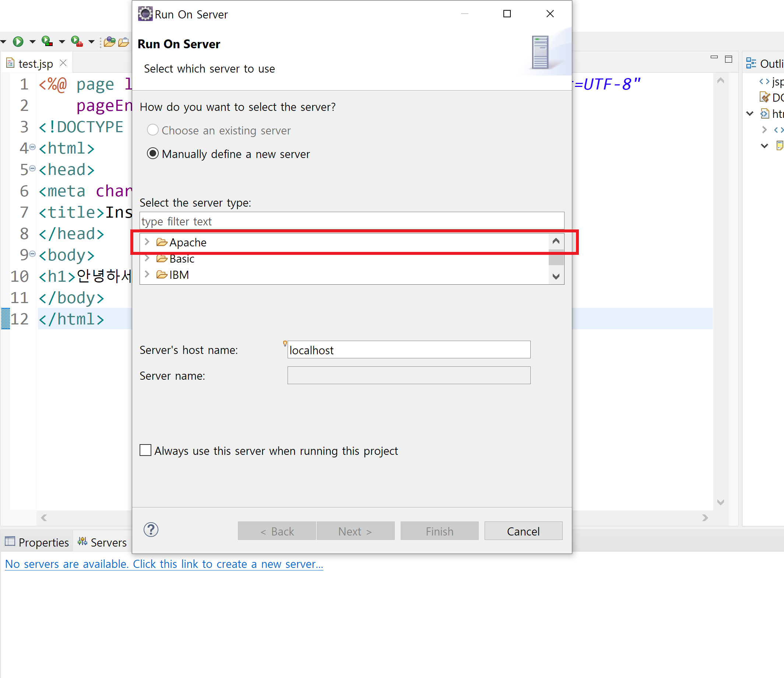The height and width of the screenshot is (678, 784).
Task: Click the server type list scroll down arrow
Action: pyautogui.click(x=556, y=277)
